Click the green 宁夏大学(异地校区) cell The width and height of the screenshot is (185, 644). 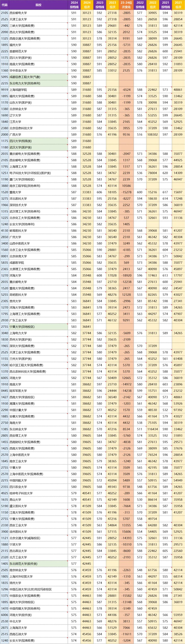tap(38, 327)
